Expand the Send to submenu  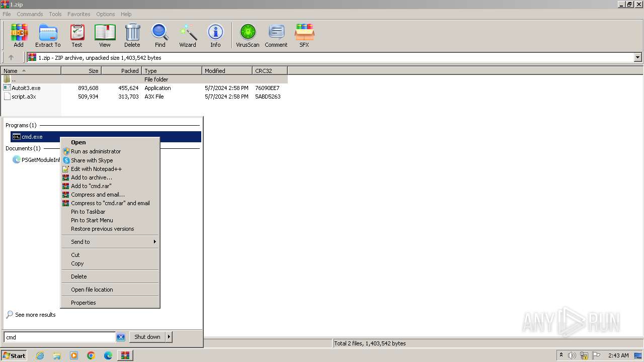click(110, 242)
